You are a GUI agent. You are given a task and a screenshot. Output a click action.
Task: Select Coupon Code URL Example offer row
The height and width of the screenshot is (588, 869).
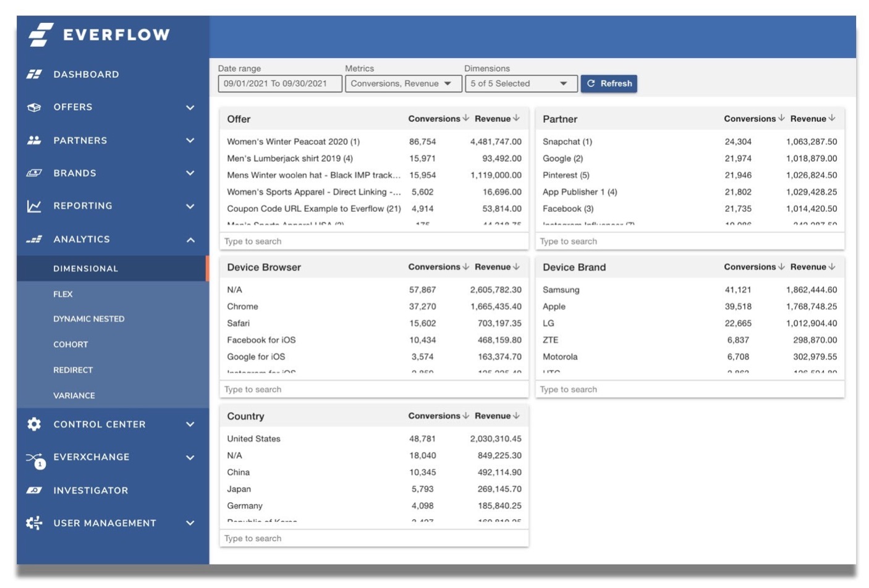pos(374,209)
